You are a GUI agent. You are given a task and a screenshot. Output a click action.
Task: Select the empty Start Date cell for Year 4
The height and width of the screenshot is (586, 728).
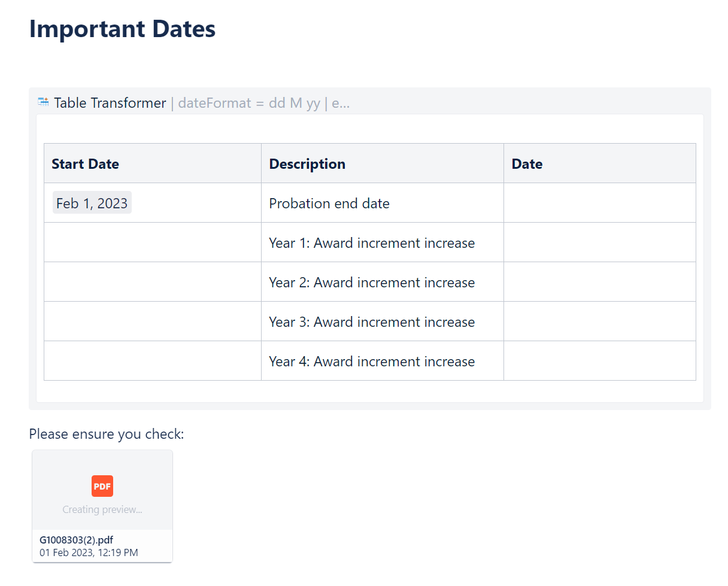tap(152, 361)
